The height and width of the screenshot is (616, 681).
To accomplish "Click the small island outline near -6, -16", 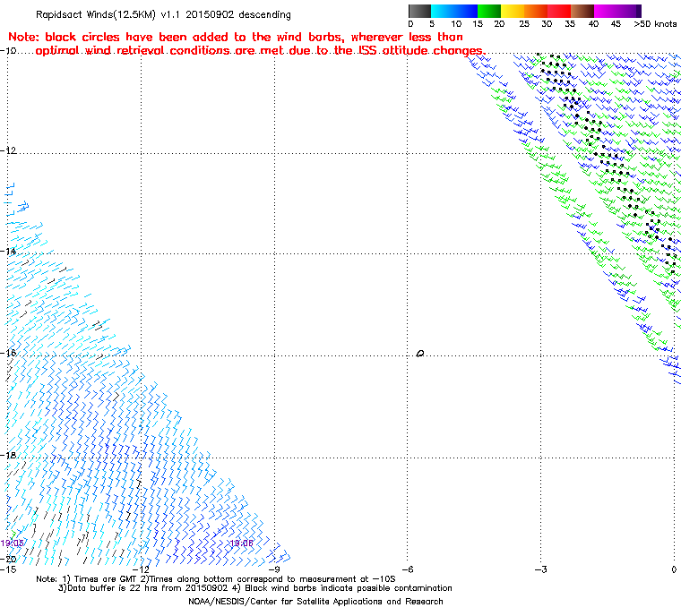I will click(420, 354).
